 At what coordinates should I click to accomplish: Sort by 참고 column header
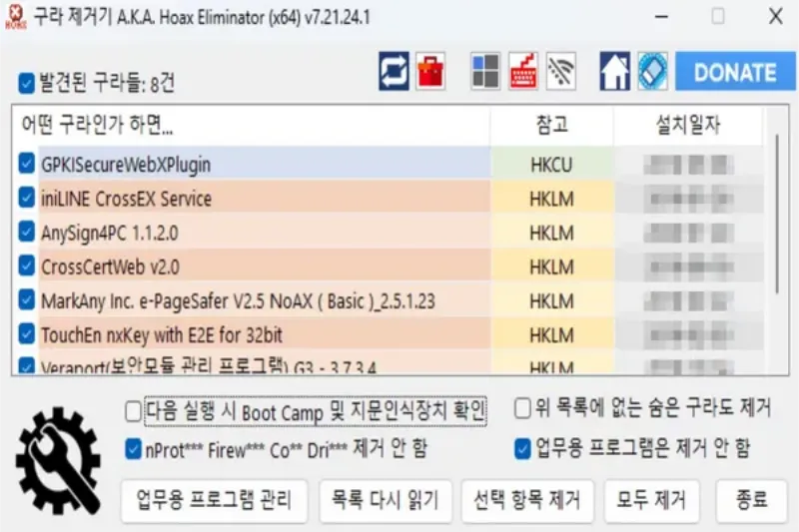coord(552,125)
